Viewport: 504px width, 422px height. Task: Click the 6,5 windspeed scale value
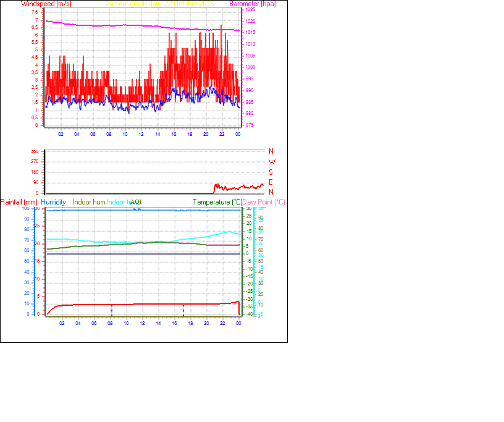pyautogui.click(x=35, y=27)
